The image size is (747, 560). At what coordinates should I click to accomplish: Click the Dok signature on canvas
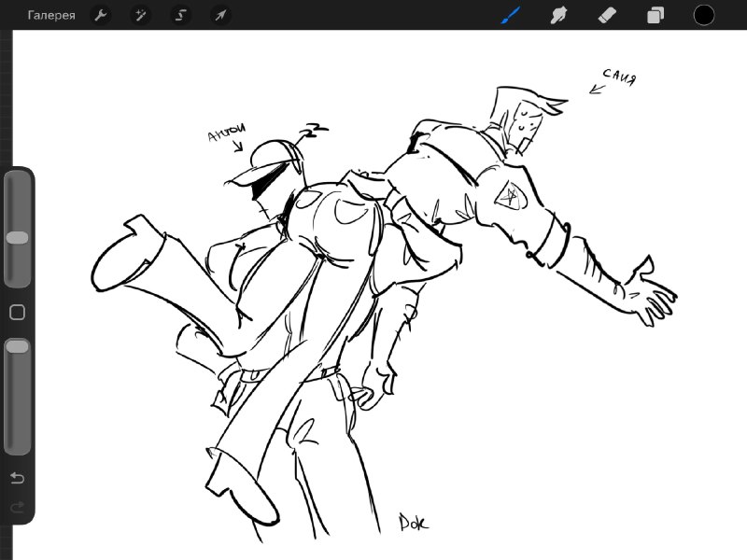413,522
